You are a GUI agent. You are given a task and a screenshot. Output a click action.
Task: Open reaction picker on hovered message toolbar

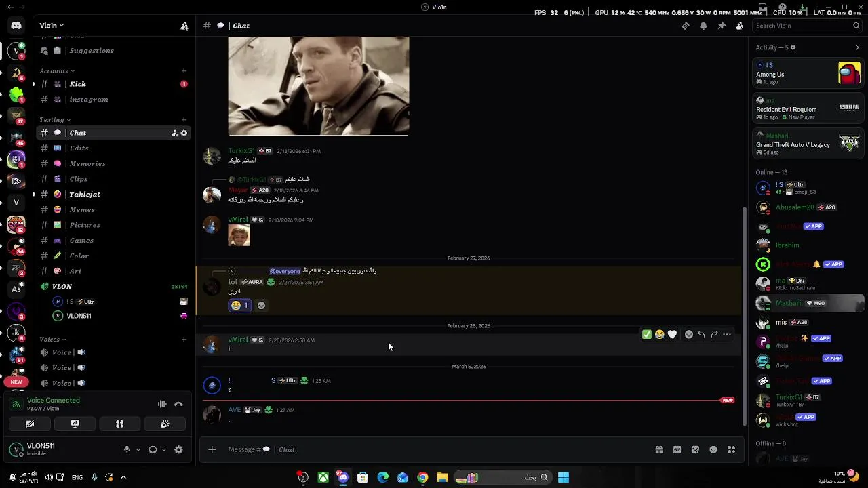tap(688, 334)
